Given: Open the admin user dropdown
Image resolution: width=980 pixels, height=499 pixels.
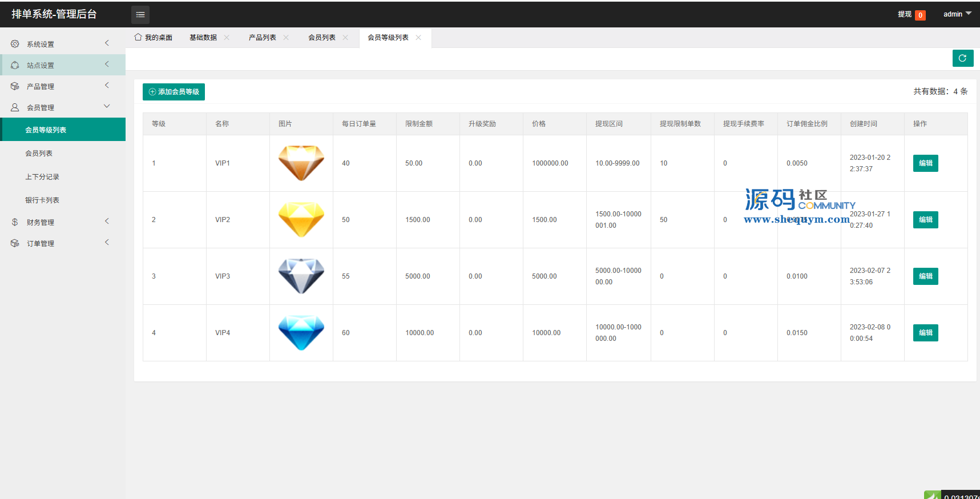Looking at the screenshot, I should point(957,14).
